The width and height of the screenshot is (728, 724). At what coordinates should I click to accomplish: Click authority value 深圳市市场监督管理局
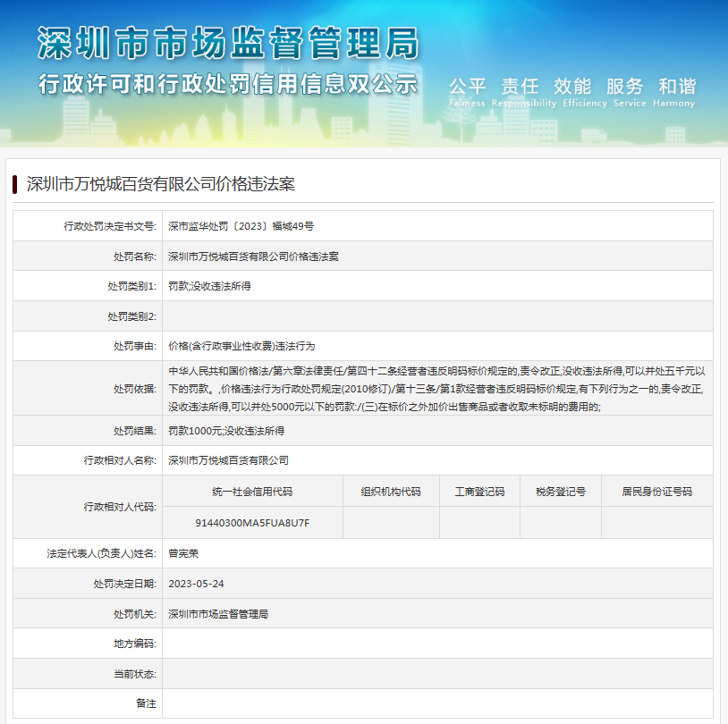218,613
